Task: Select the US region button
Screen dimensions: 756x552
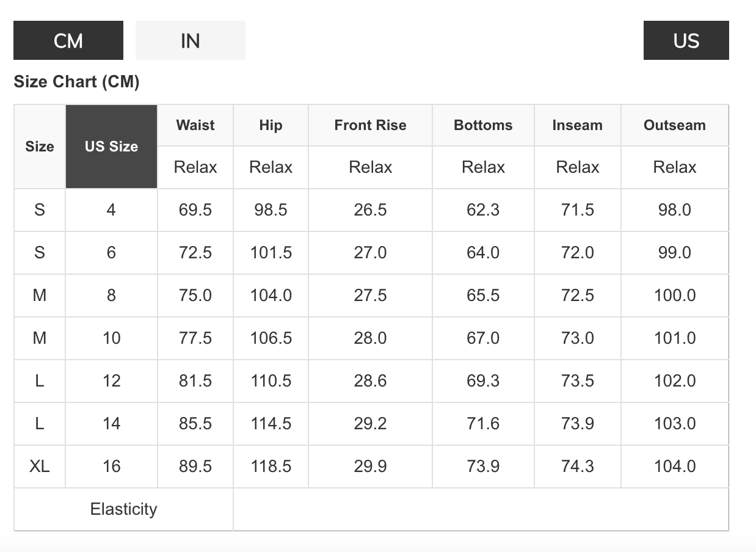Action: pyautogui.click(x=686, y=40)
